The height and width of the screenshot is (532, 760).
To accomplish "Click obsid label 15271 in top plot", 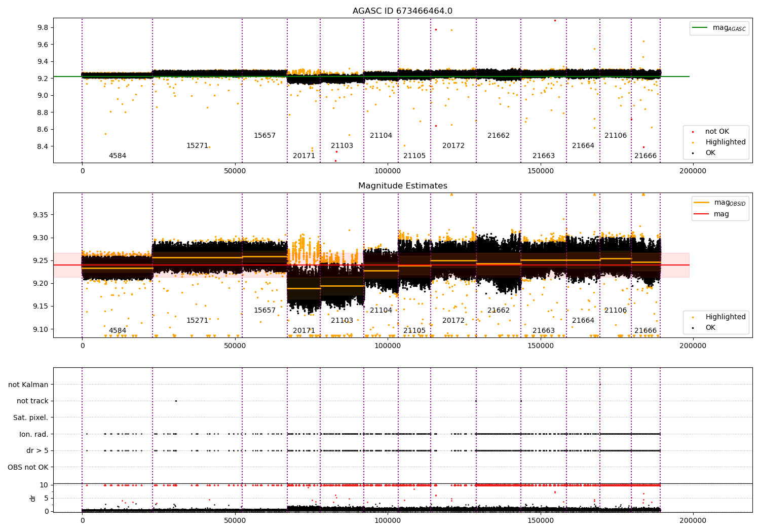I will (x=197, y=145).
